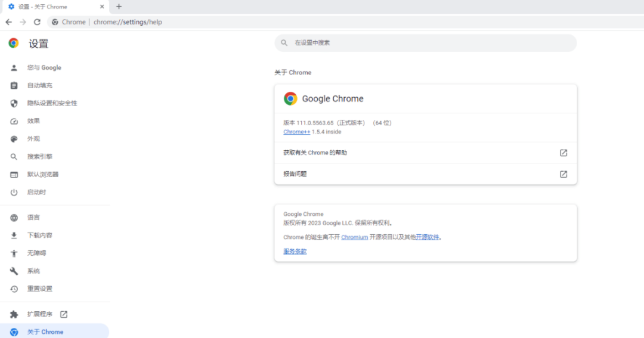Open 语言 language section
The image size is (644, 338).
55,218
